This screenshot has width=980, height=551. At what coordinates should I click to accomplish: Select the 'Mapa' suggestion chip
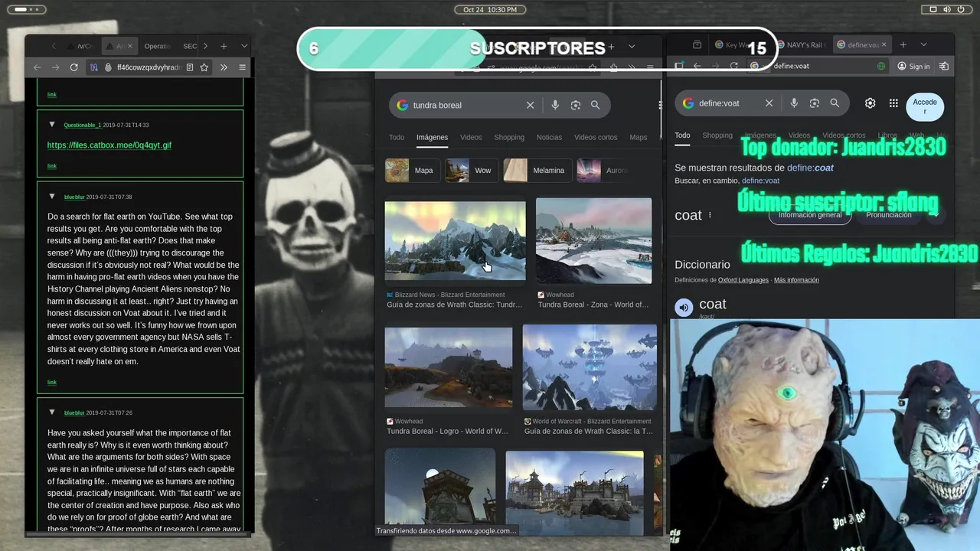tap(413, 171)
